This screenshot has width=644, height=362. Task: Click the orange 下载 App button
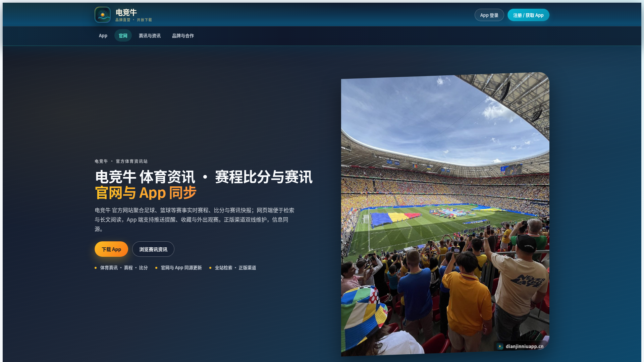(x=111, y=249)
